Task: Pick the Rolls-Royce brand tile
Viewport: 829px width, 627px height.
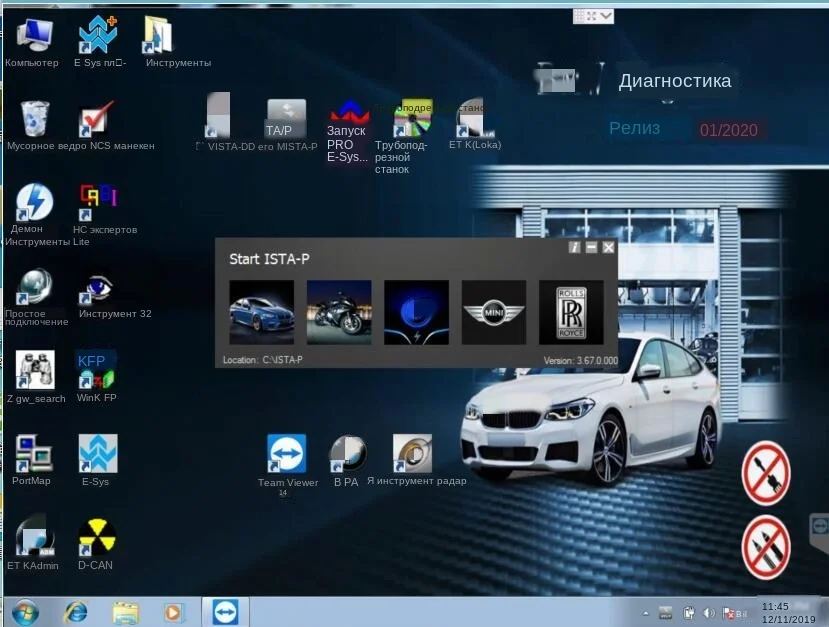Action: tap(571, 312)
